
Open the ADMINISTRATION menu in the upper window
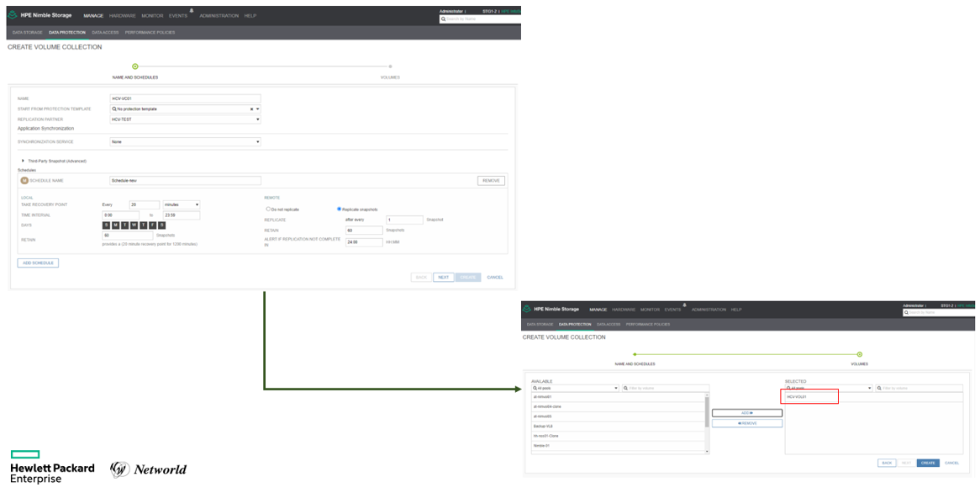coord(219,16)
